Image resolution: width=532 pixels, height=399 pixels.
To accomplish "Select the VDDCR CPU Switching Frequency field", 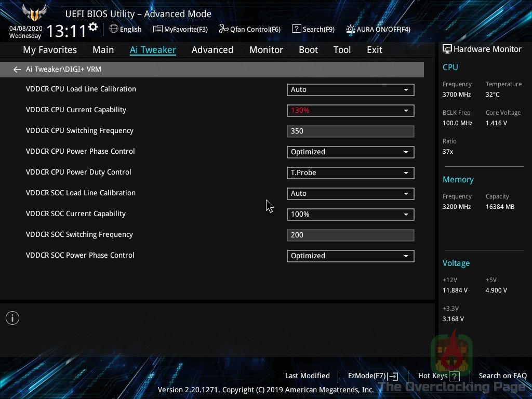I will pos(350,131).
